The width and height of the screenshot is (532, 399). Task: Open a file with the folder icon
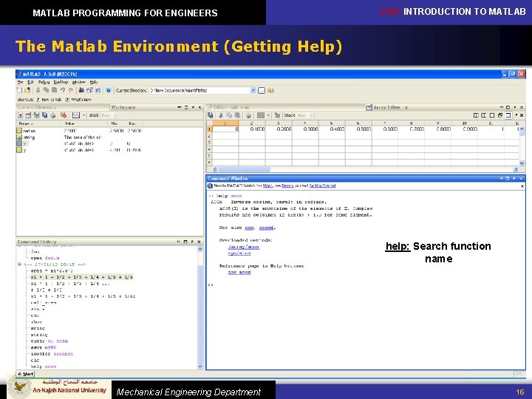coord(29,90)
